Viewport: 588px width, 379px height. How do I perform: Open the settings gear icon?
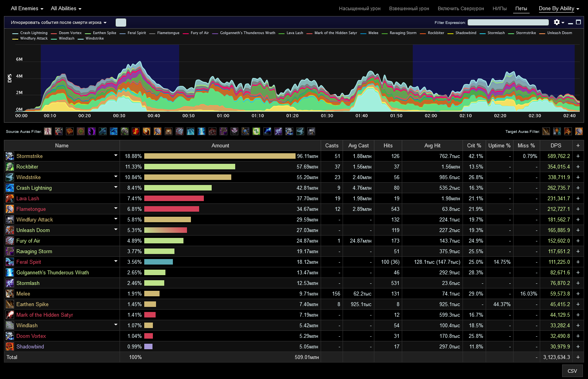557,22
